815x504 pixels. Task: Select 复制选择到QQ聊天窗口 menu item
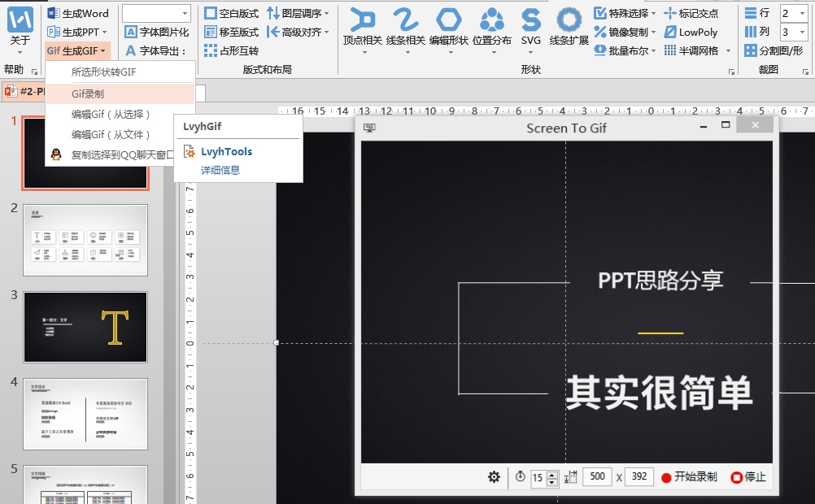tap(110, 154)
